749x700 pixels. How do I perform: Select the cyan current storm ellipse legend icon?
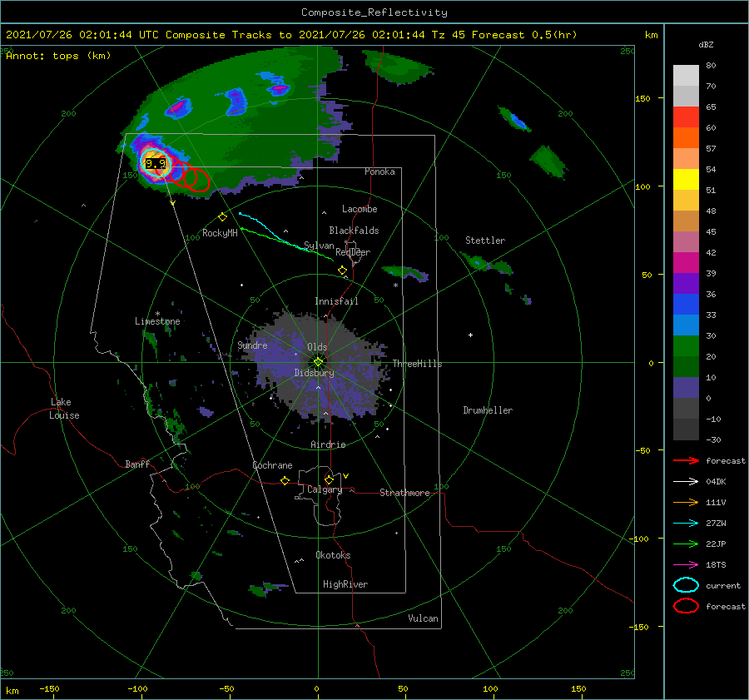point(686,585)
